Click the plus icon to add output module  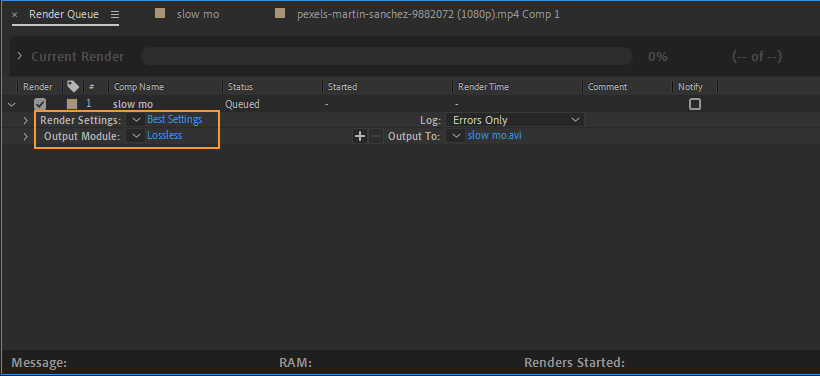[x=360, y=136]
